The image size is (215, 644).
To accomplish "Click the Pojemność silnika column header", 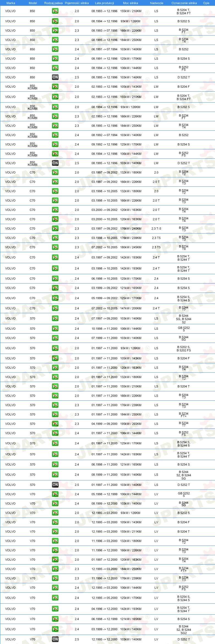I will tap(77, 3).
